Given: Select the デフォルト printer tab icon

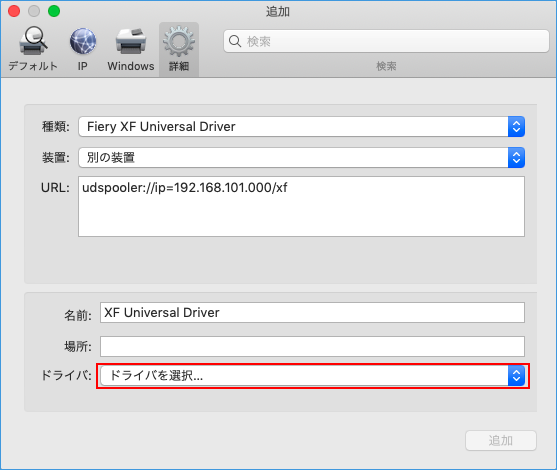Looking at the screenshot, I should tap(33, 49).
